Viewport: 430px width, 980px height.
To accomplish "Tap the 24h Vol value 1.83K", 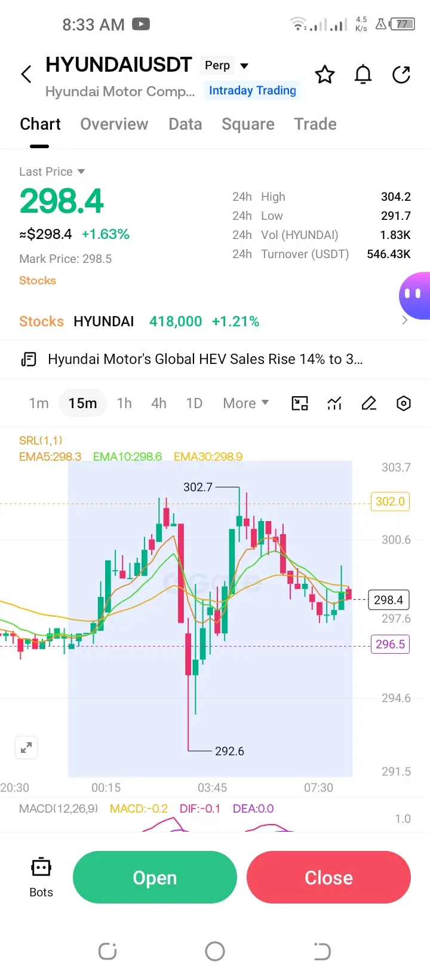I will point(395,235).
